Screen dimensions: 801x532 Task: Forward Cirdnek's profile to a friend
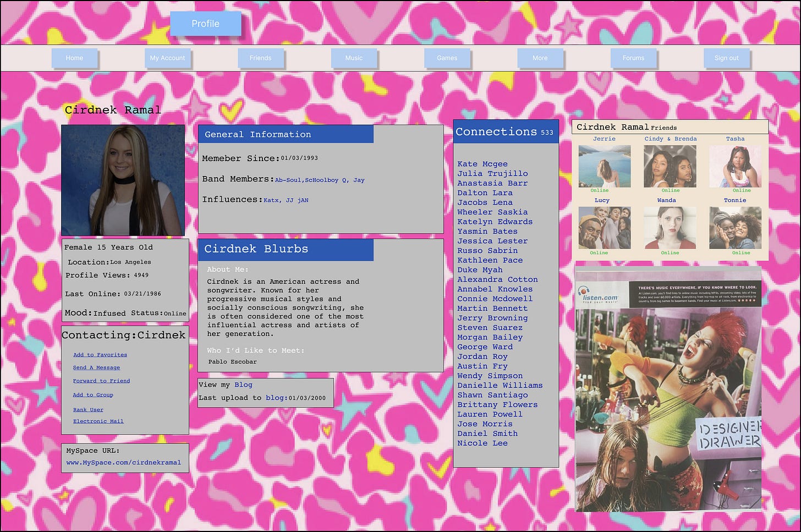(x=101, y=381)
